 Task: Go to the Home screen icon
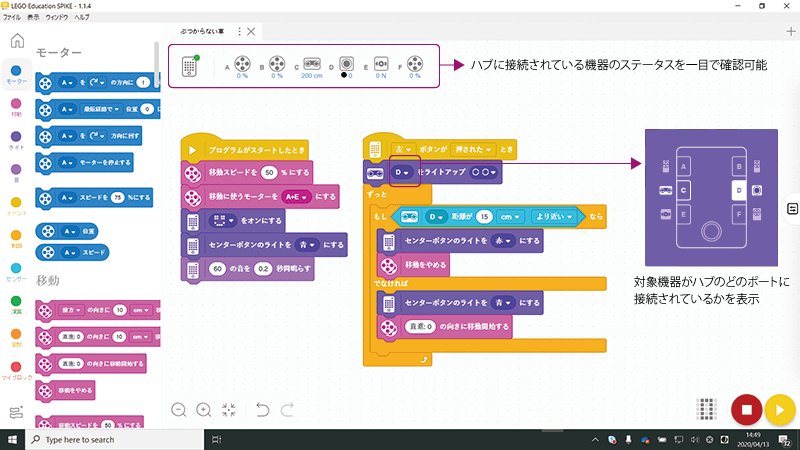(x=17, y=40)
